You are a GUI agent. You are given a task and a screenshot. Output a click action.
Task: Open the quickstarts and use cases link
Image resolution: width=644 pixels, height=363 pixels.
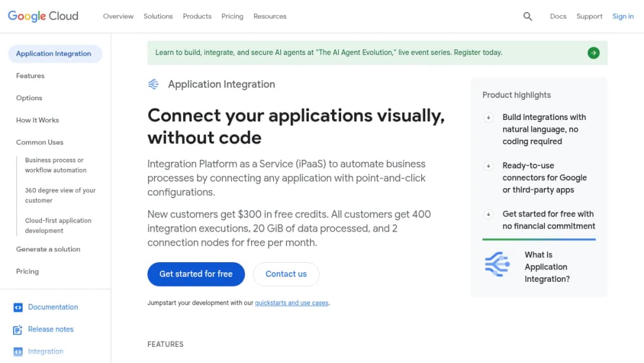(x=292, y=303)
